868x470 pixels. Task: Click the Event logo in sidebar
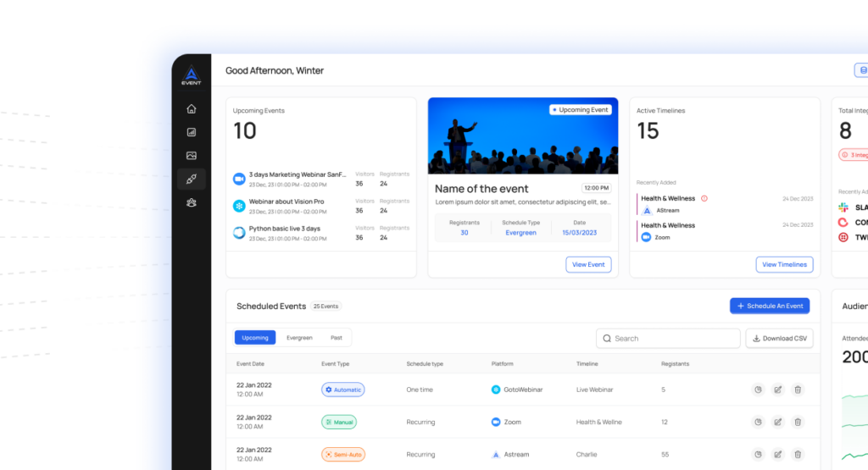pos(192,75)
